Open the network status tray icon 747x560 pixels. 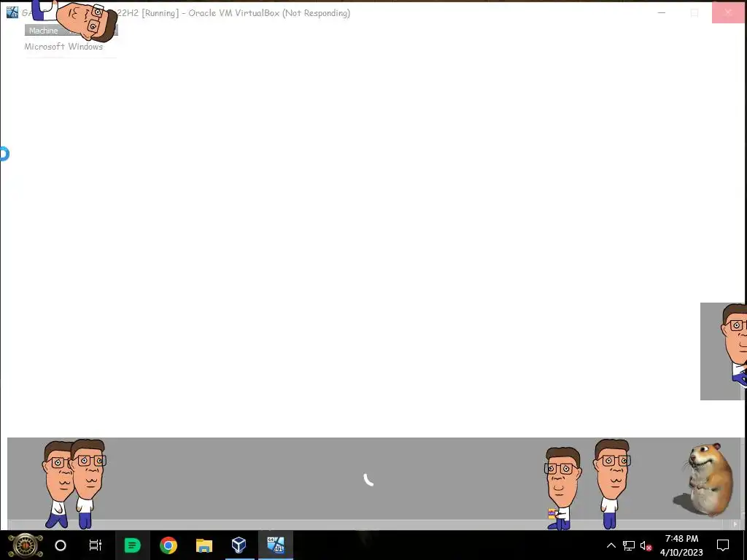(x=629, y=545)
